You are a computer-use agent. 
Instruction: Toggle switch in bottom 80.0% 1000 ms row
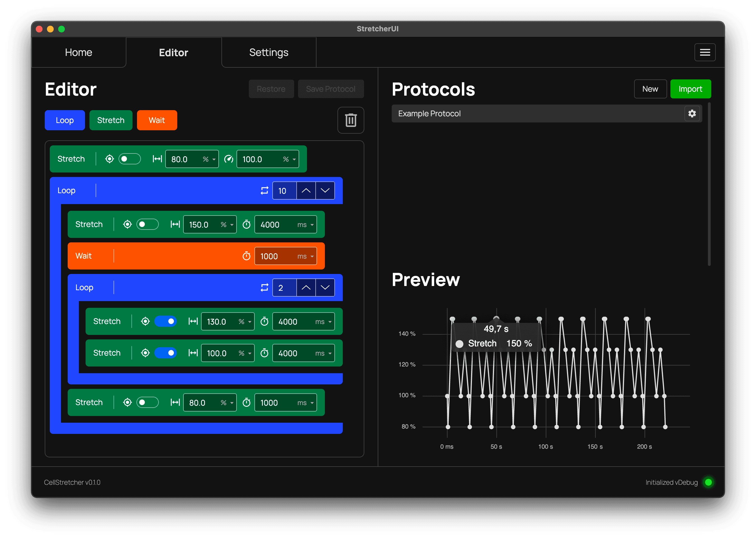(147, 402)
